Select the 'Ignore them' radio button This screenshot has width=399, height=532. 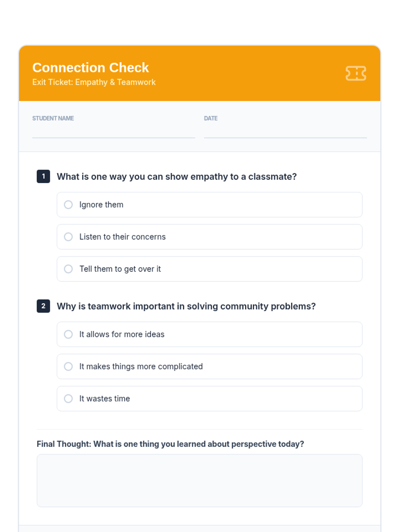[68, 204]
